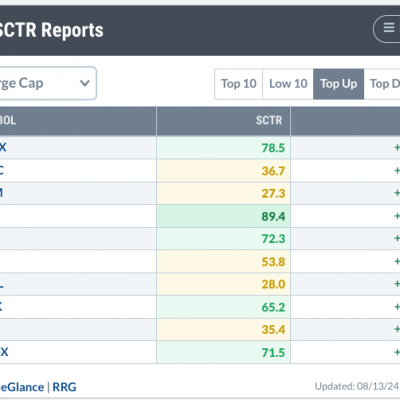Expand the Large Cap dropdown
This screenshot has width=400, height=400.
point(48,83)
